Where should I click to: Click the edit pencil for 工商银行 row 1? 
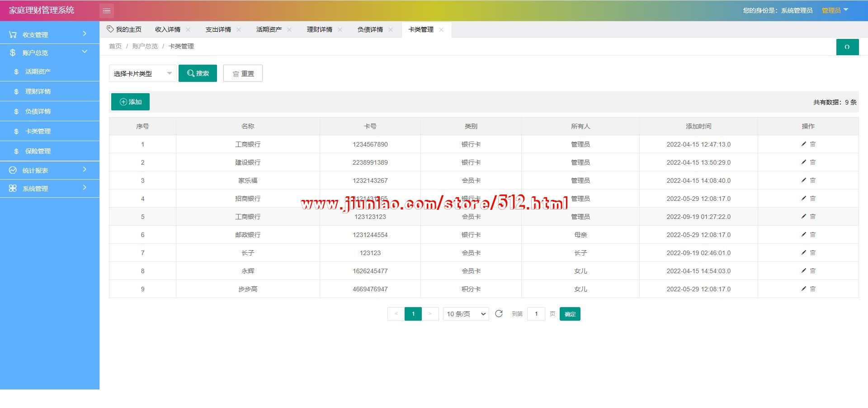click(803, 144)
